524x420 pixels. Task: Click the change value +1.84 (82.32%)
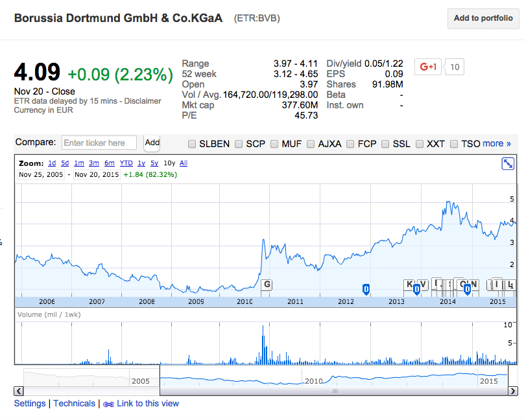coord(150,174)
